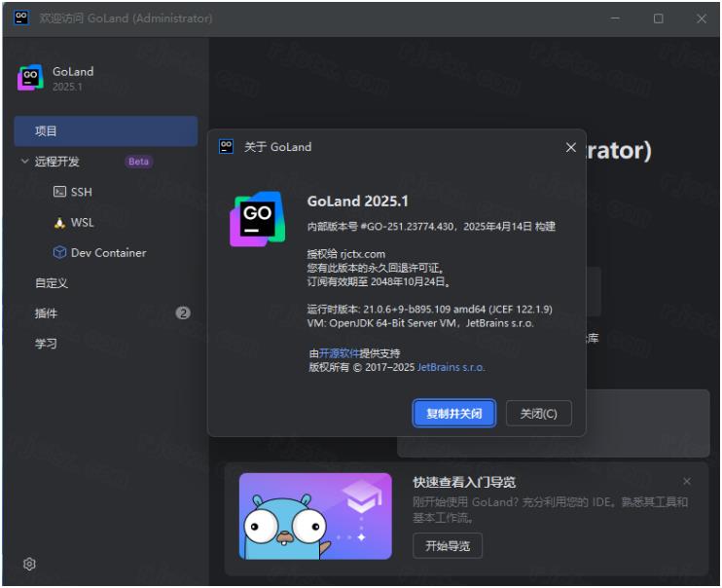This screenshot has width=722, height=588.
Task: Click the 2025.1 version label in the sidebar
Action: click(x=67, y=87)
